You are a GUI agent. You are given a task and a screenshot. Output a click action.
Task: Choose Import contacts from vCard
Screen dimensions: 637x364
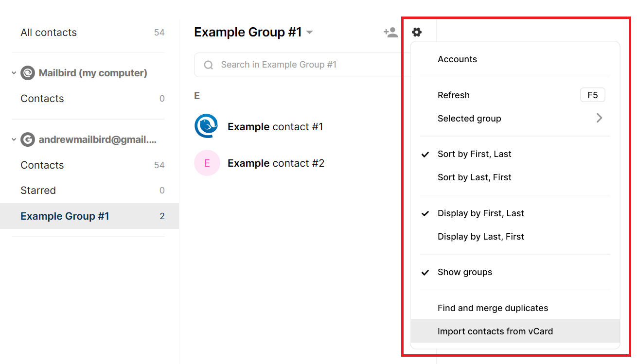pyautogui.click(x=495, y=331)
